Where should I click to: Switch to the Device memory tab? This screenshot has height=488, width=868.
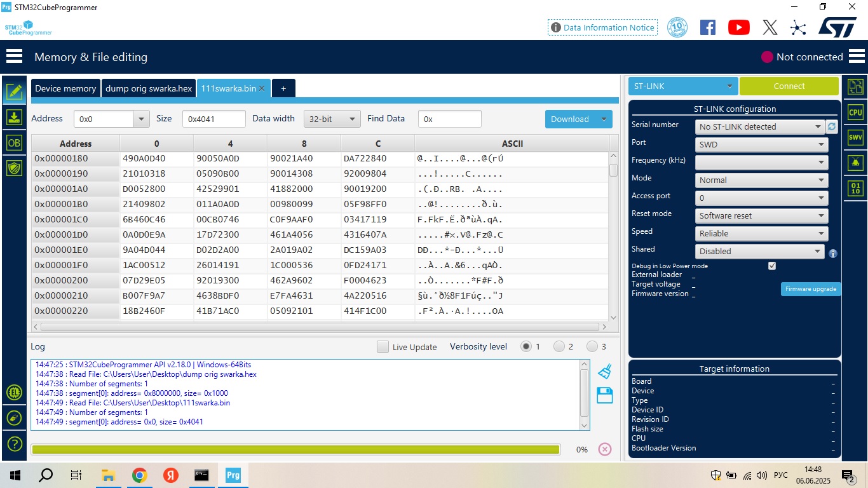(65, 88)
